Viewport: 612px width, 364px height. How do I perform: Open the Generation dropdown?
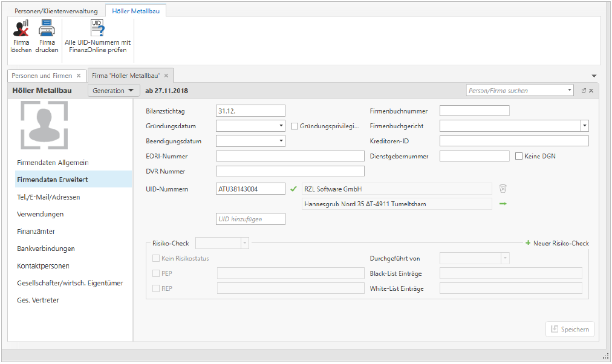tap(113, 91)
